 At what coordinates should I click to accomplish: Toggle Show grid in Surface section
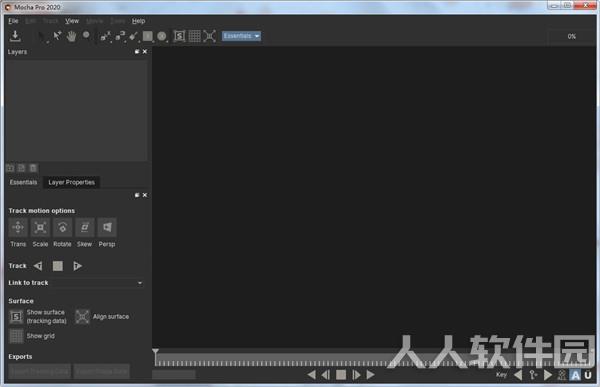pos(16,336)
